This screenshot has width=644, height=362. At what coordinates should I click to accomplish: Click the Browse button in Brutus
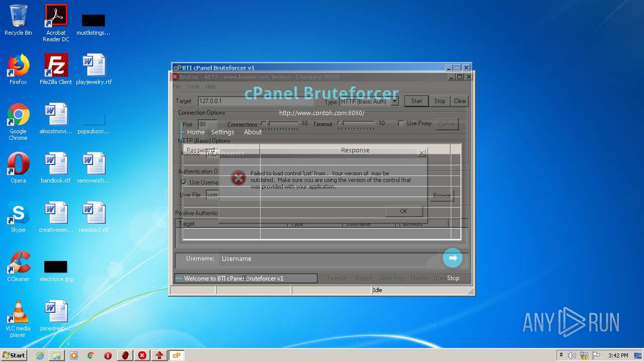tap(442, 196)
